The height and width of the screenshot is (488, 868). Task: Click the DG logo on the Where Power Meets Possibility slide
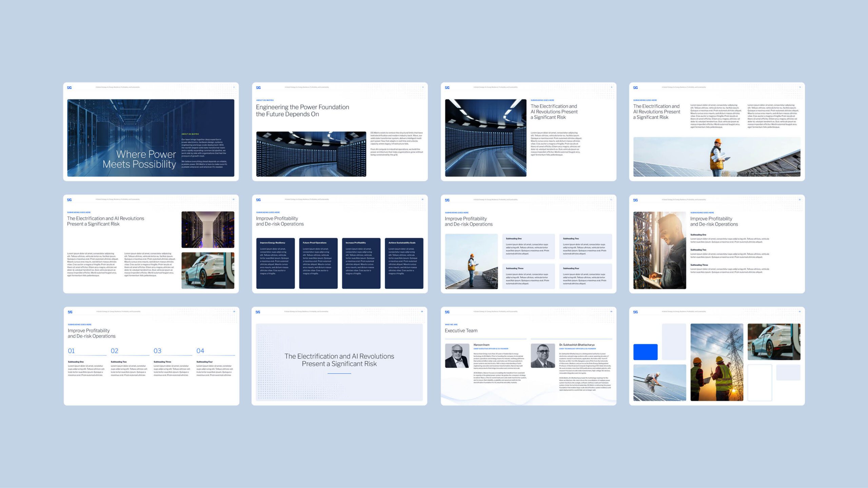(x=69, y=87)
